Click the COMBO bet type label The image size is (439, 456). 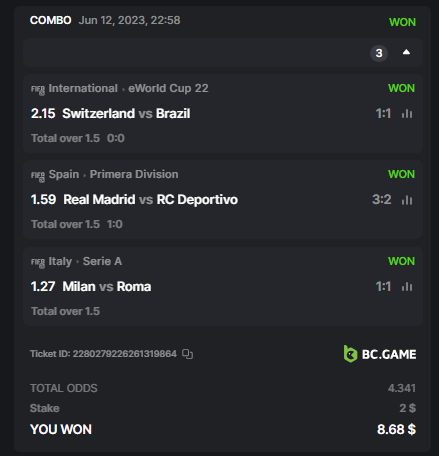point(51,20)
